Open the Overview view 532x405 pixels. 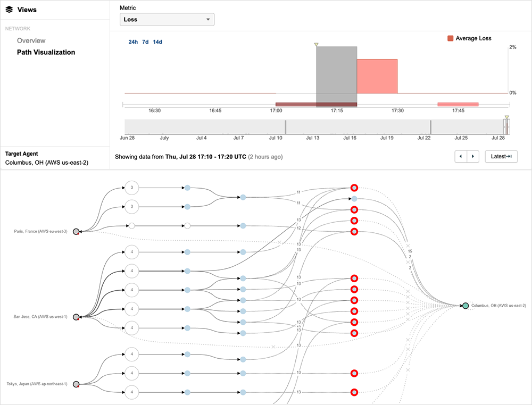pyautogui.click(x=31, y=40)
